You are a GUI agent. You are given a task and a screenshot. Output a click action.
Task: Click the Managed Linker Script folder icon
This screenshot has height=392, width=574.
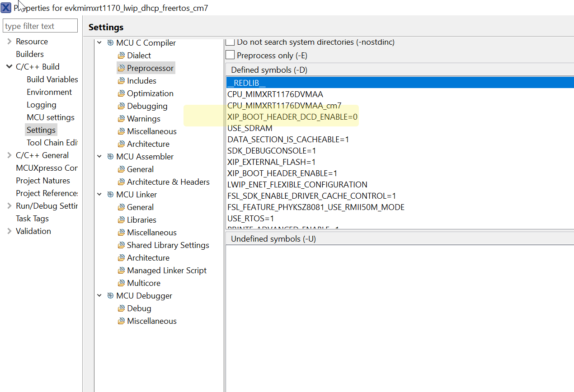pyautogui.click(x=121, y=271)
